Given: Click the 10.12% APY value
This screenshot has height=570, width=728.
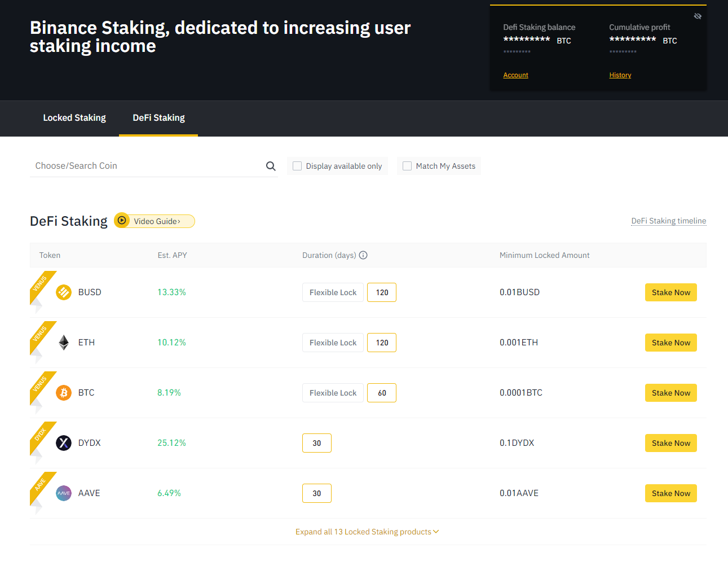Looking at the screenshot, I should pyautogui.click(x=171, y=343).
